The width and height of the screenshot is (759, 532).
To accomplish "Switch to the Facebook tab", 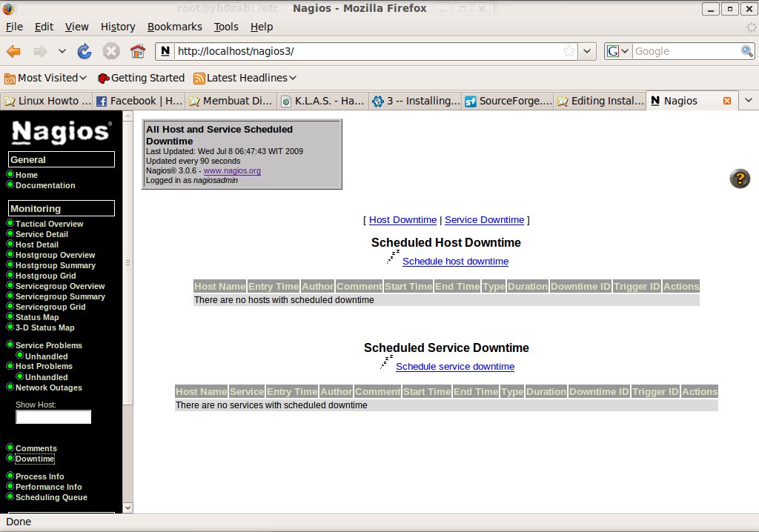I will click(x=139, y=101).
